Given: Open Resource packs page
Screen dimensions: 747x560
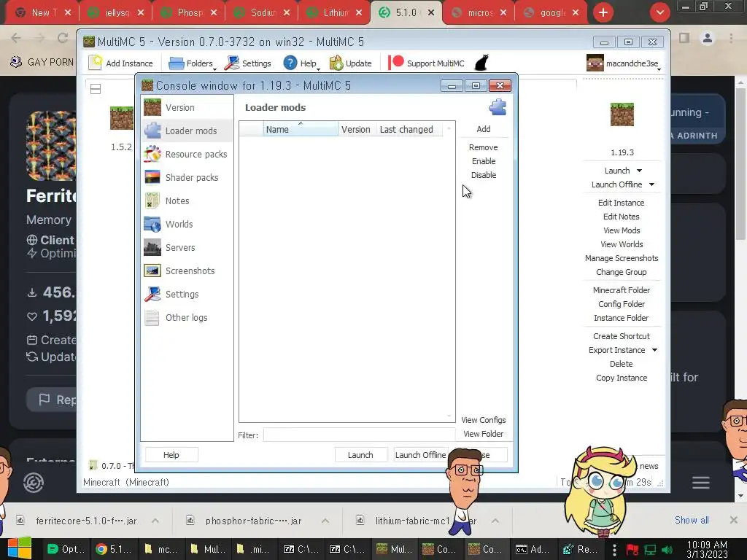Looking at the screenshot, I should (x=187, y=155).
